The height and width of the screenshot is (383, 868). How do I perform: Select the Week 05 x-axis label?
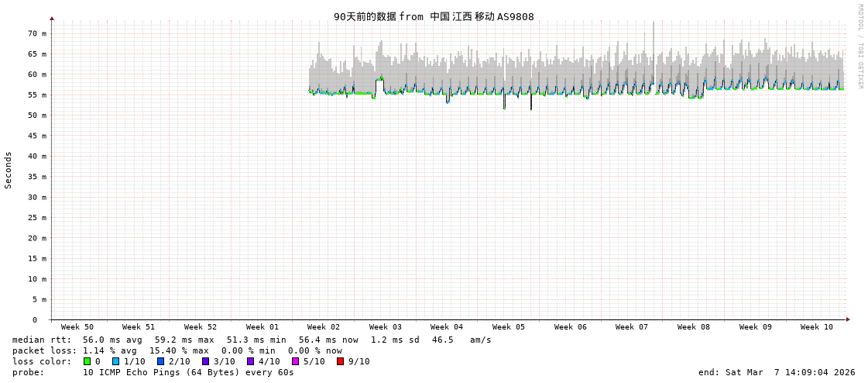tap(509, 327)
